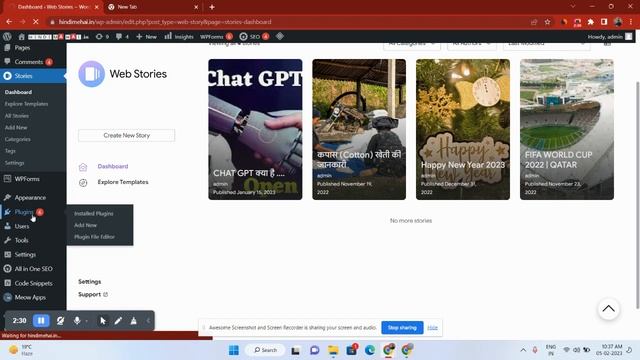
Task: Open WPForms in the sidebar
Action: (x=27, y=179)
